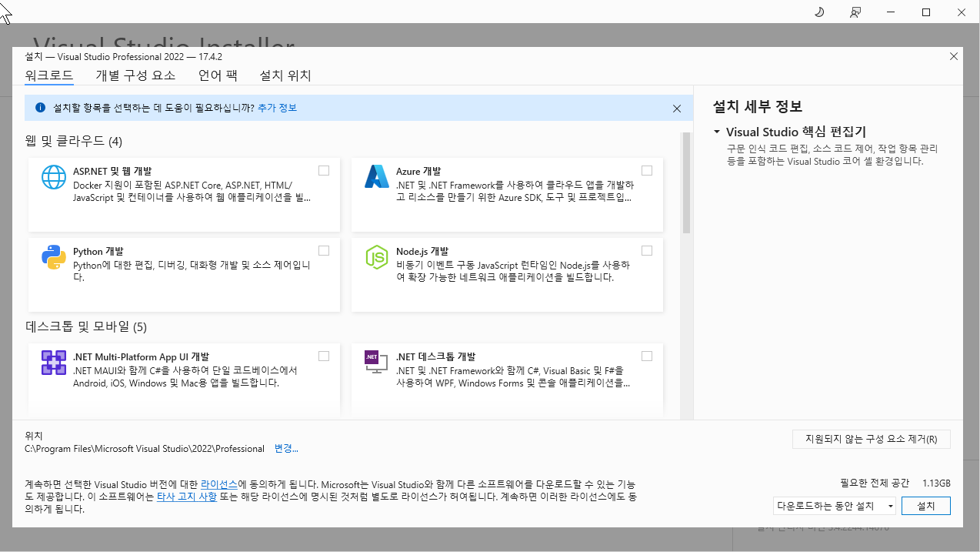Click 지원되지 않는 구성 요소 제거 button
980x552 pixels.
click(872, 440)
